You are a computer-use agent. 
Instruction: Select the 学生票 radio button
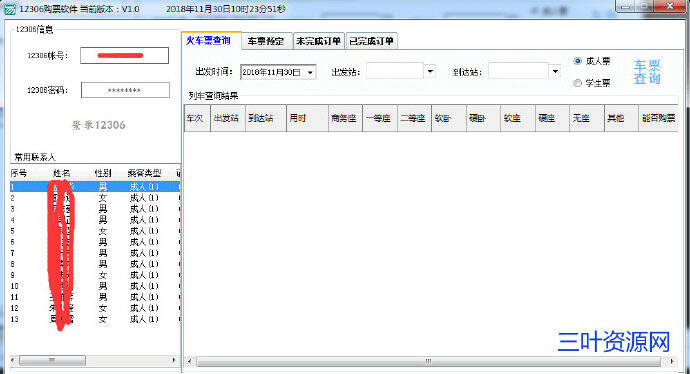pos(578,83)
